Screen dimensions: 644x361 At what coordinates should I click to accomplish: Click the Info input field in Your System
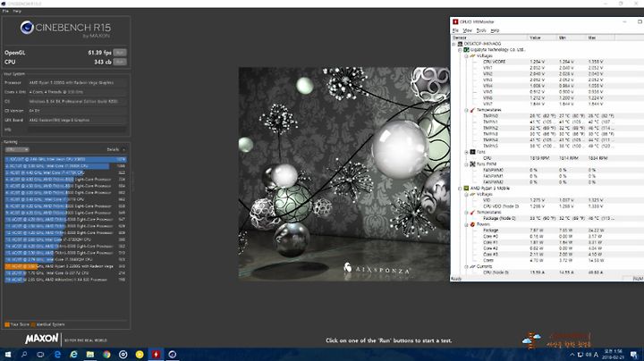pyautogui.click(x=77, y=130)
